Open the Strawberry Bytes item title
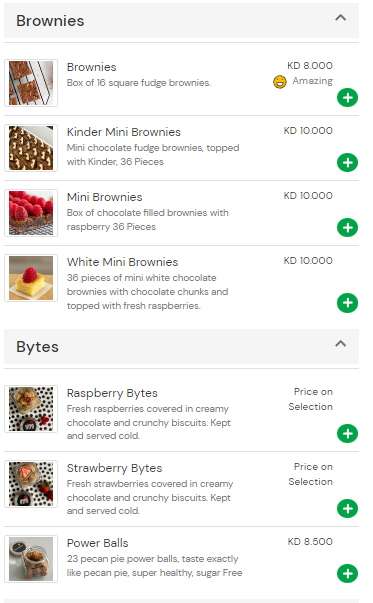 tap(115, 468)
